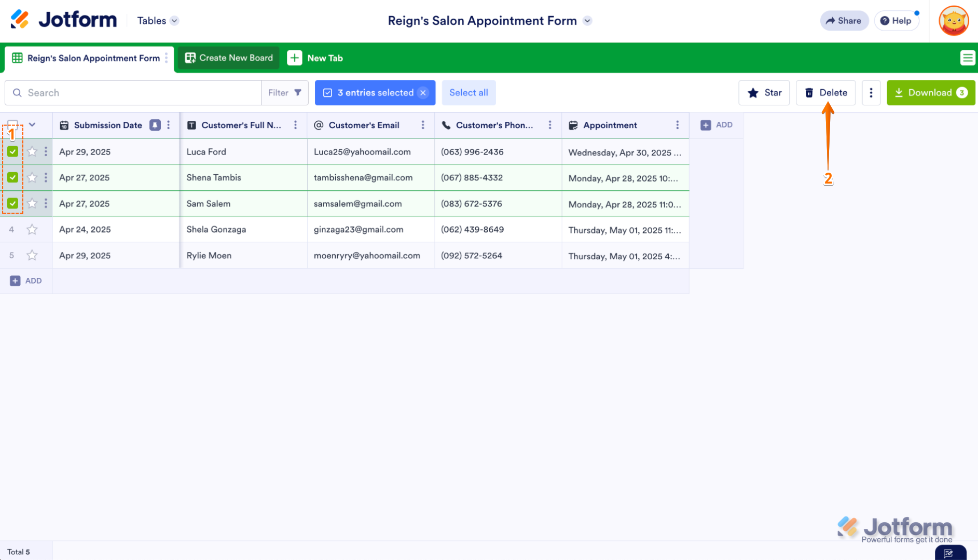Click the Total 5 status text
The image size is (978, 560).
(x=19, y=552)
